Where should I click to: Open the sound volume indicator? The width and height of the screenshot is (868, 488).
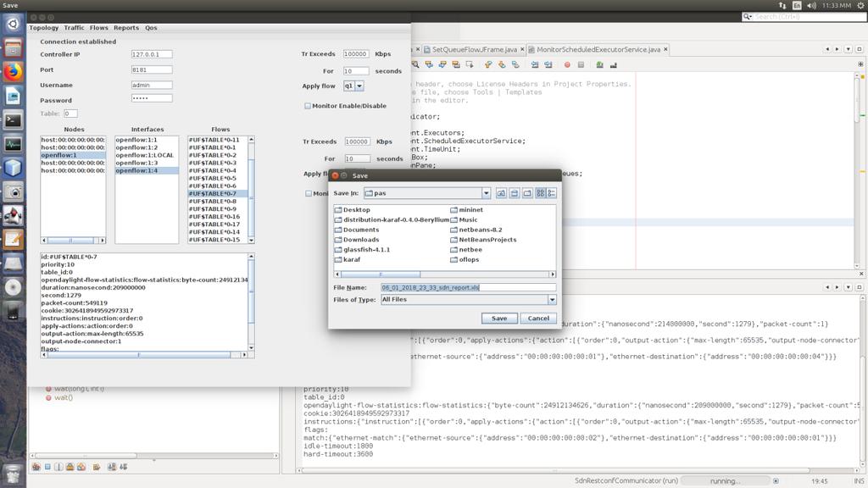[x=811, y=5]
